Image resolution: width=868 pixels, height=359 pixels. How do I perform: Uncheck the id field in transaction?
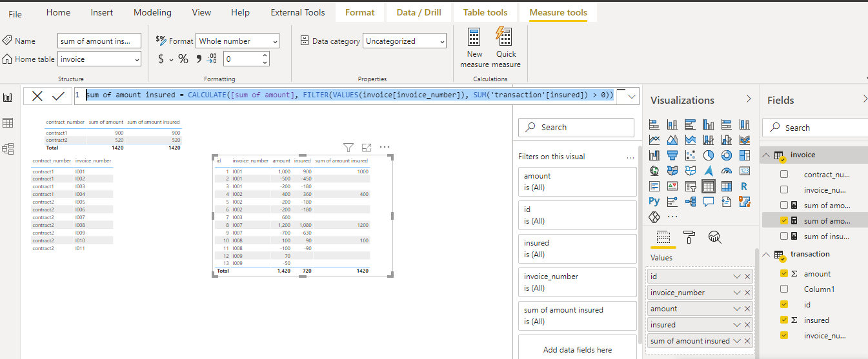784,304
